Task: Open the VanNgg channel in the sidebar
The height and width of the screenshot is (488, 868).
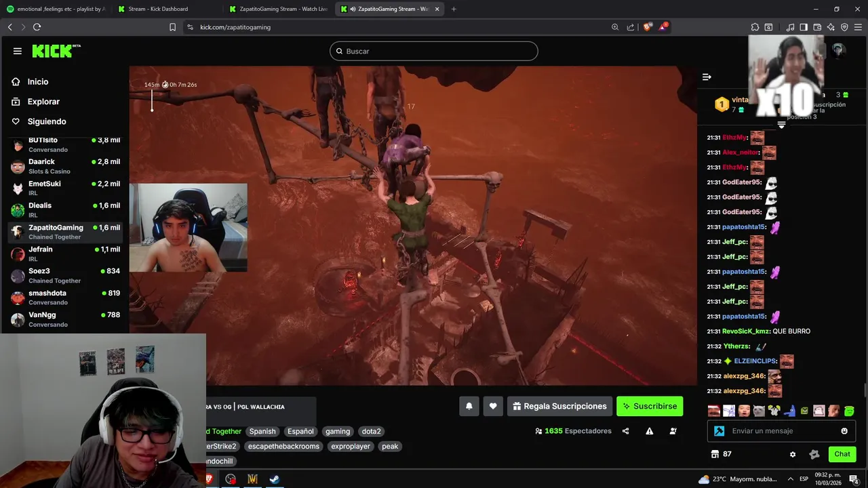Action: pos(65,319)
